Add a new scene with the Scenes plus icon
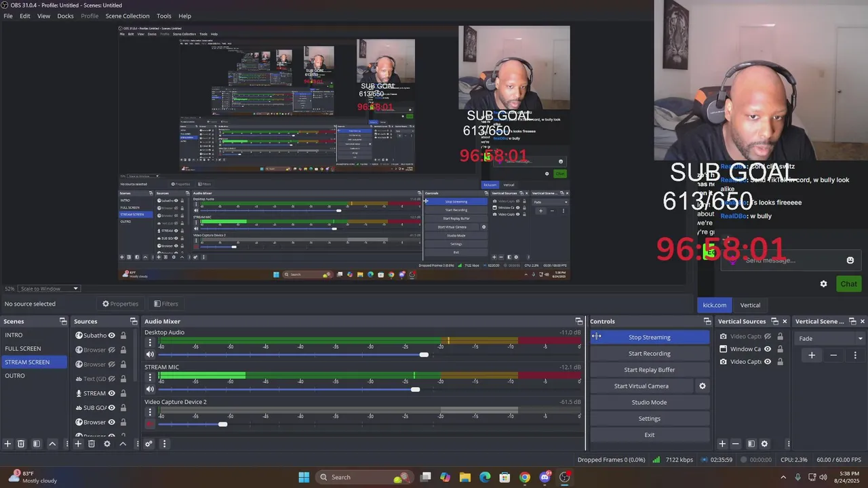868x488 pixels. [7, 444]
